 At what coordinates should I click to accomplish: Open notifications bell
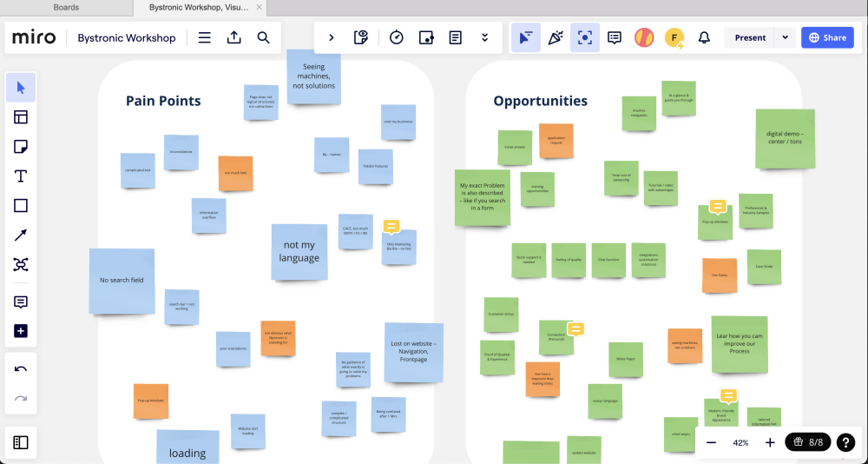coord(704,38)
